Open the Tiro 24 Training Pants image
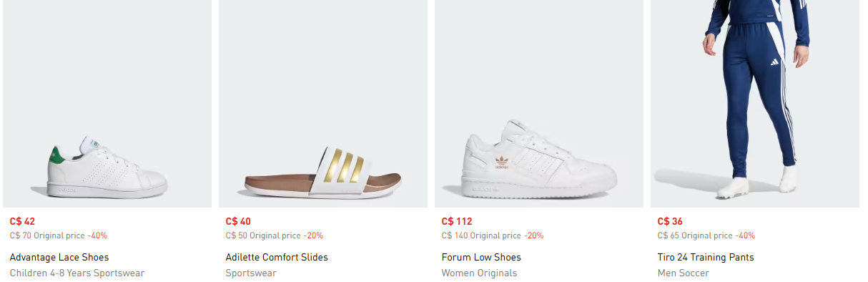868x282 pixels. point(755,104)
